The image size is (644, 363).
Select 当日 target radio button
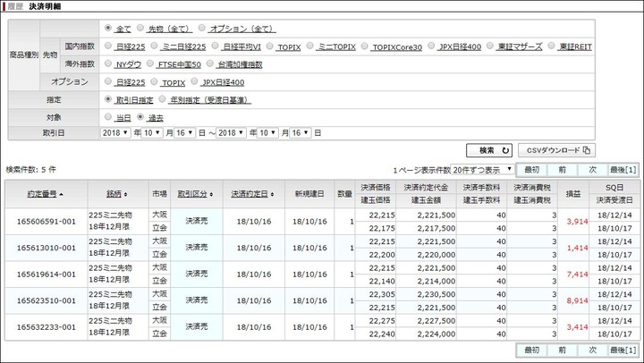(108, 117)
